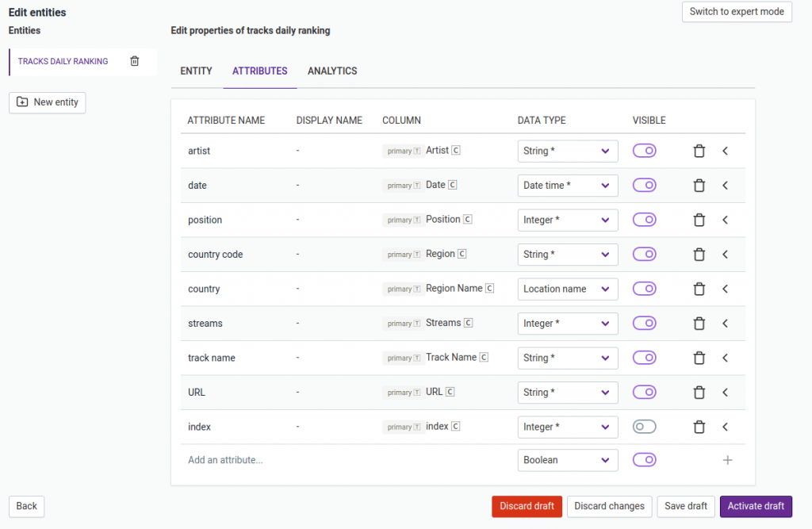Open Boolean data type dropdown for new attribute
This screenshot has width=812, height=529.
click(567, 460)
